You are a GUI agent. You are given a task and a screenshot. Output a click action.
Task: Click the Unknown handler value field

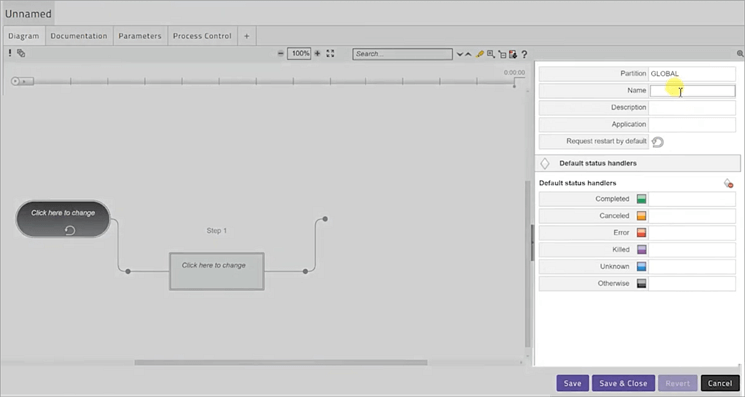click(x=692, y=266)
